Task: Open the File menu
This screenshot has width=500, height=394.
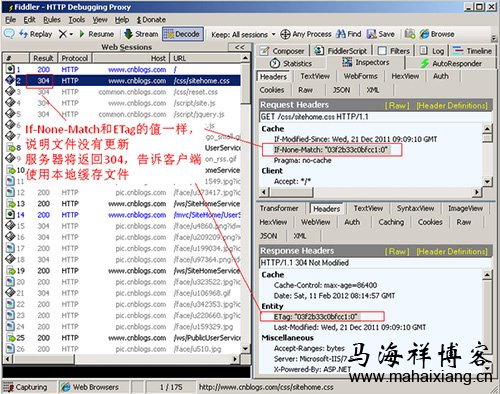Action: click(11, 20)
